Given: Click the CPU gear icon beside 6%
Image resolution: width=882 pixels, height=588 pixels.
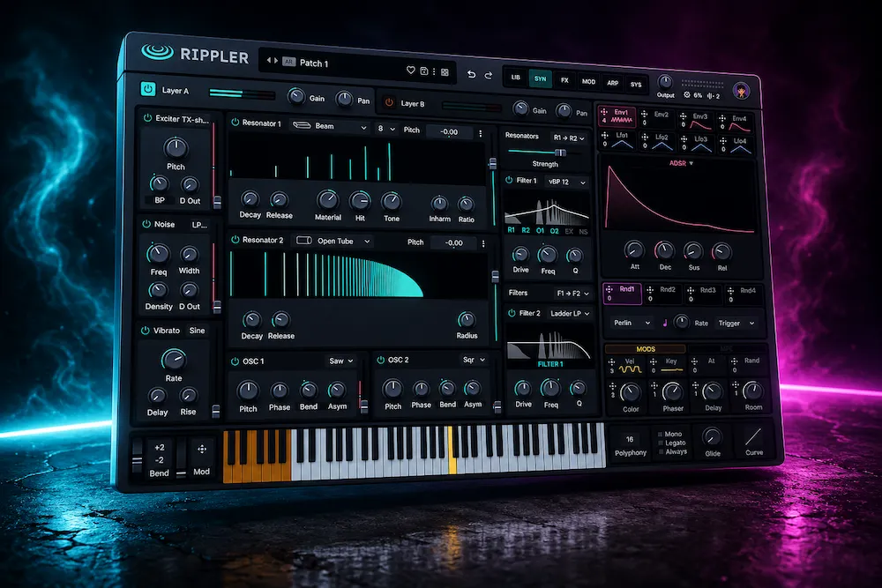Looking at the screenshot, I should coord(687,95).
